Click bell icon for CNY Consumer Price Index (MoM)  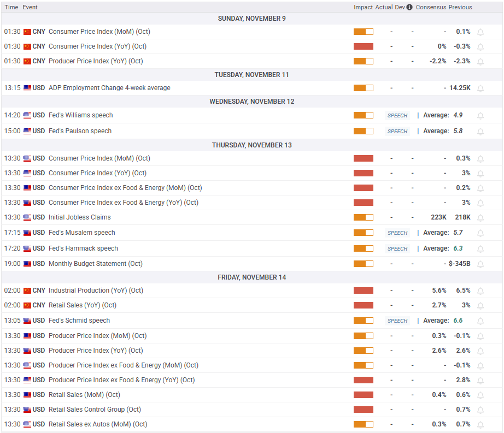(480, 32)
